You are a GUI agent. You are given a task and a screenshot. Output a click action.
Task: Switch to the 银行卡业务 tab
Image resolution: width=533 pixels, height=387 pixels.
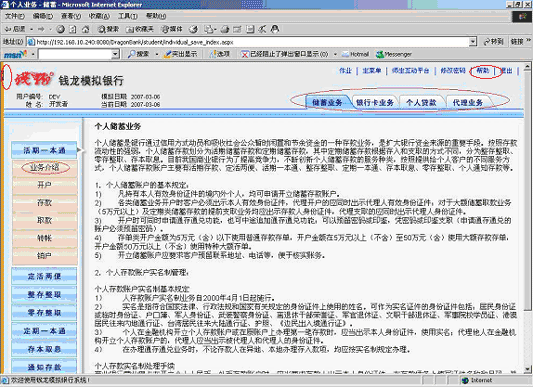(x=375, y=102)
